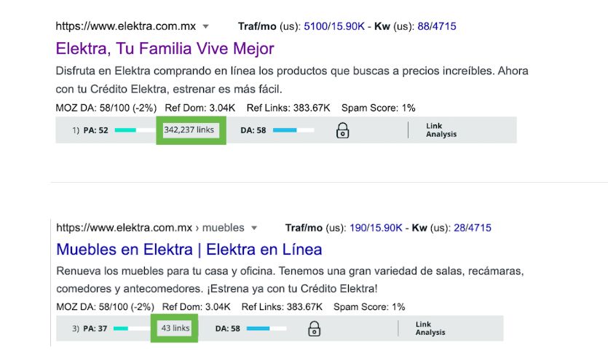
Task: Click the 190/15.90K traffic value
Action: [x=376, y=228]
